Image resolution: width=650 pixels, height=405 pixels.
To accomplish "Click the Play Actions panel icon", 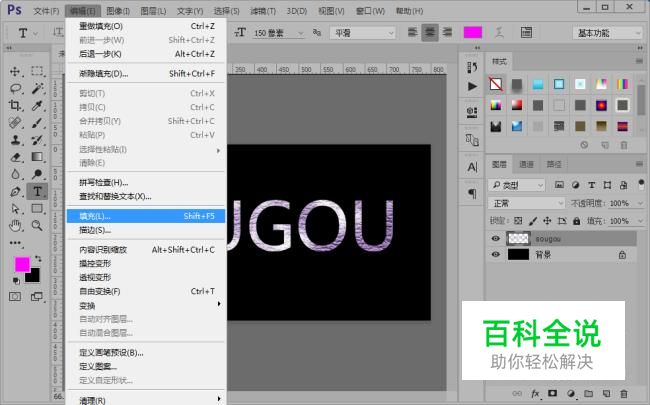I will pyautogui.click(x=472, y=86).
